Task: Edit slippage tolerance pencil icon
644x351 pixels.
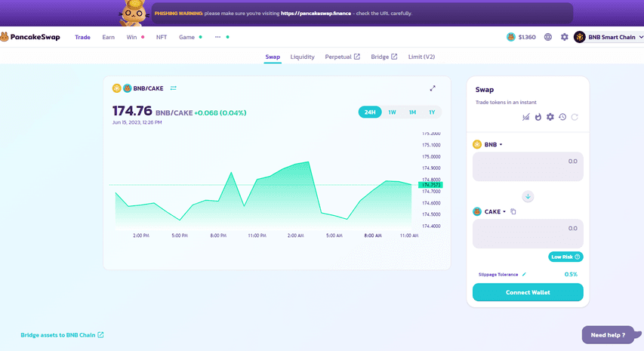Action: (524, 275)
